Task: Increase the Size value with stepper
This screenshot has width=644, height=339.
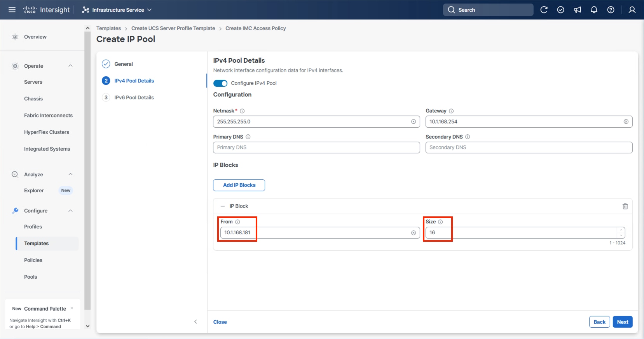Action: pos(621,230)
